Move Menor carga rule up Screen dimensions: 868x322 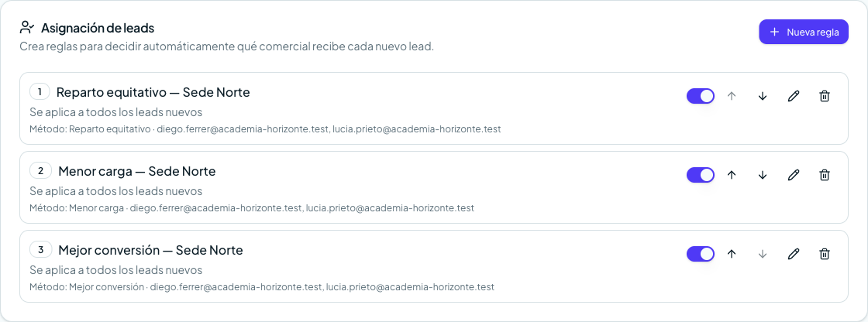click(x=732, y=175)
